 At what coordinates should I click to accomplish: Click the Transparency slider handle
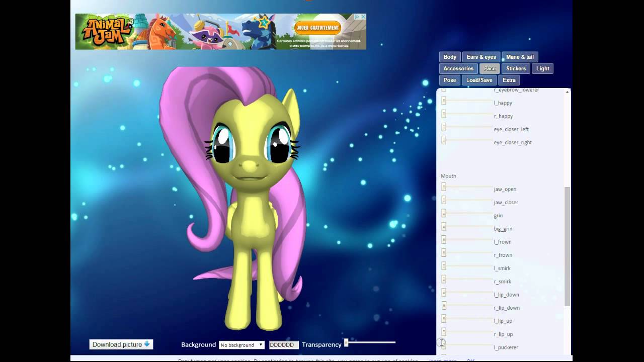pyautogui.click(x=346, y=343)
